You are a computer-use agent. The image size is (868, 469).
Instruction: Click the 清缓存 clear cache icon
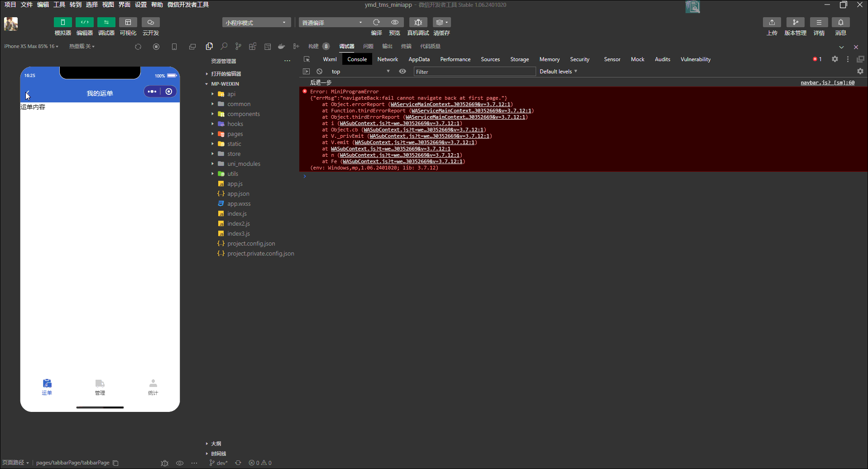coord(441,22)
